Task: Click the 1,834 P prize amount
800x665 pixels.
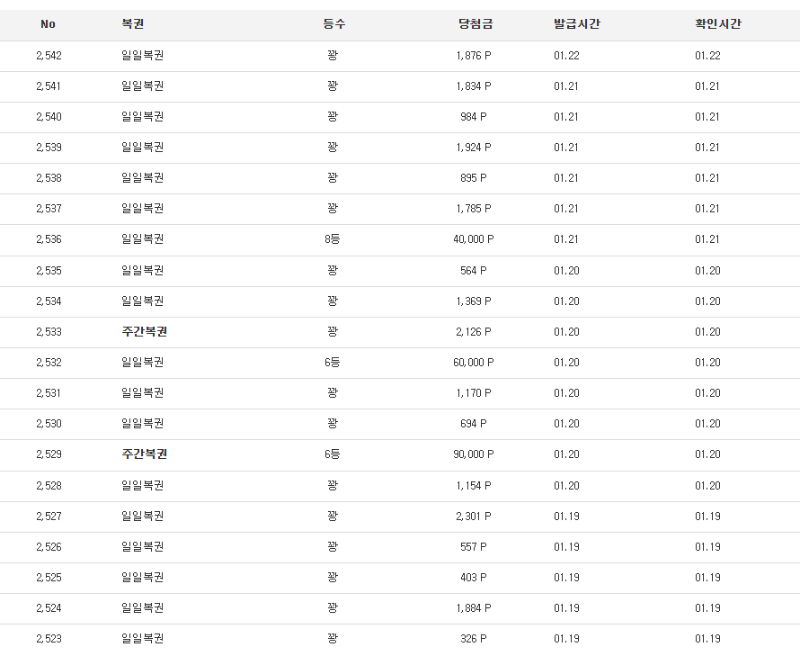Action: 473,86
